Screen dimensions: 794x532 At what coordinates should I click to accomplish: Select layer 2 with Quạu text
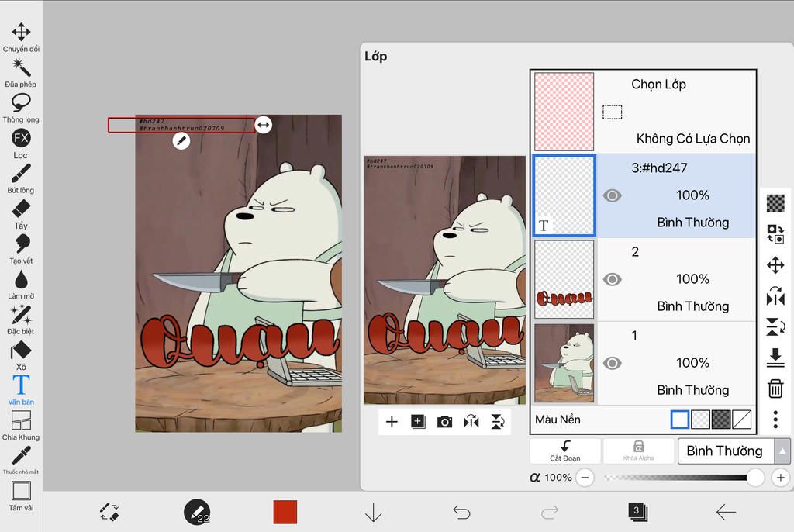tap(644, 279)
